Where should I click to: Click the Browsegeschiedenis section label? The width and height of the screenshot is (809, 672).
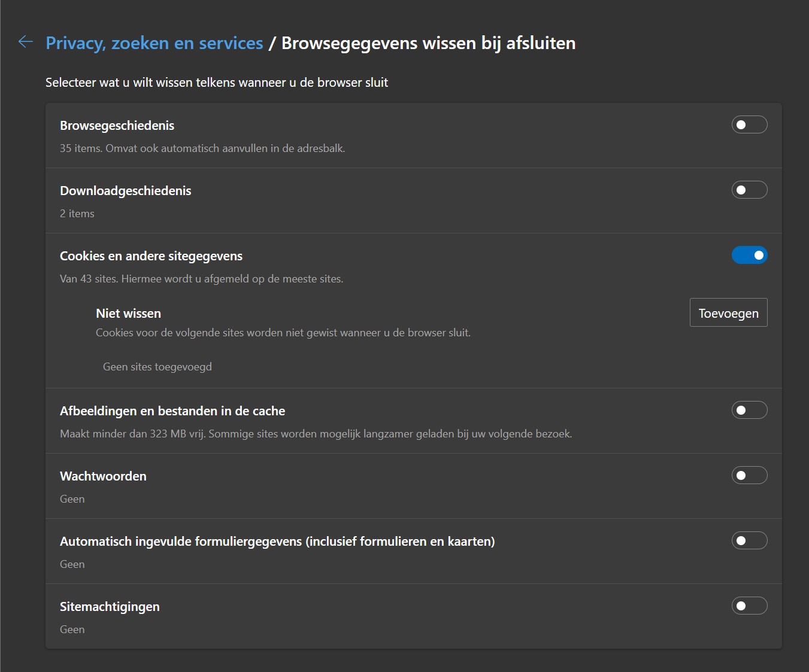116,125
